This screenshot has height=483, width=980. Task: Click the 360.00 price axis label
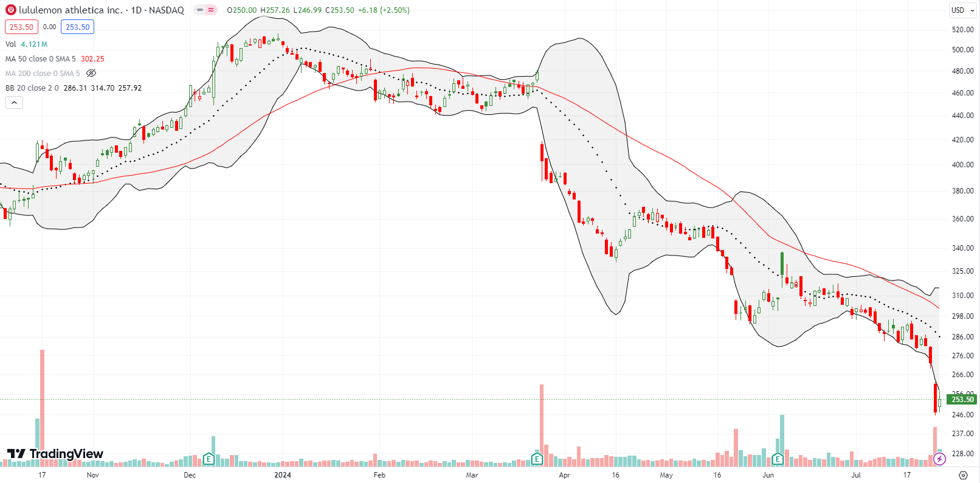[962, 218]
